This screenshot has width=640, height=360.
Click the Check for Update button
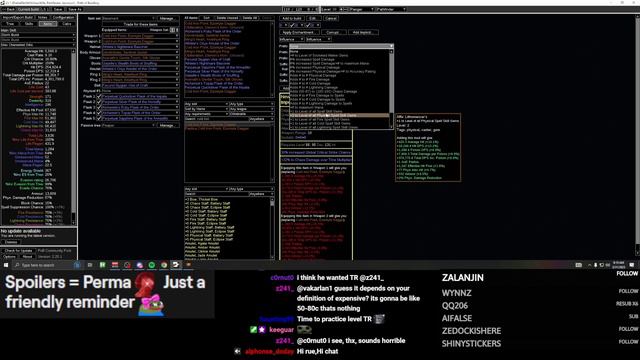[18, 251]
